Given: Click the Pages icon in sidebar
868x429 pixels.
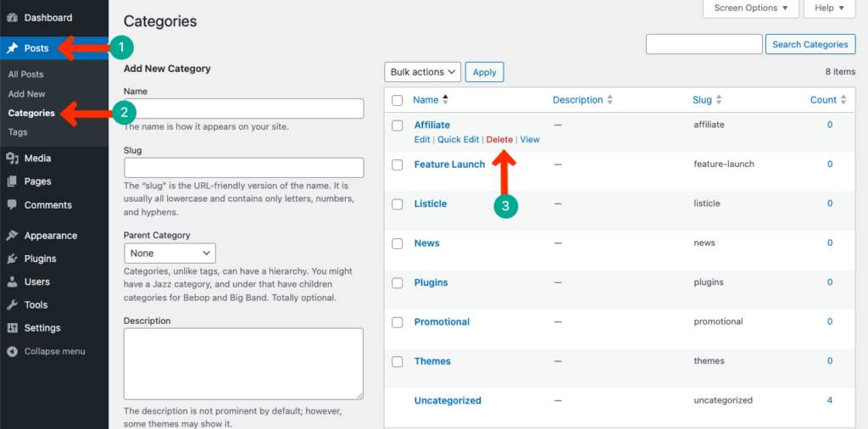Looking at the screenshot, I should point(12,181).
